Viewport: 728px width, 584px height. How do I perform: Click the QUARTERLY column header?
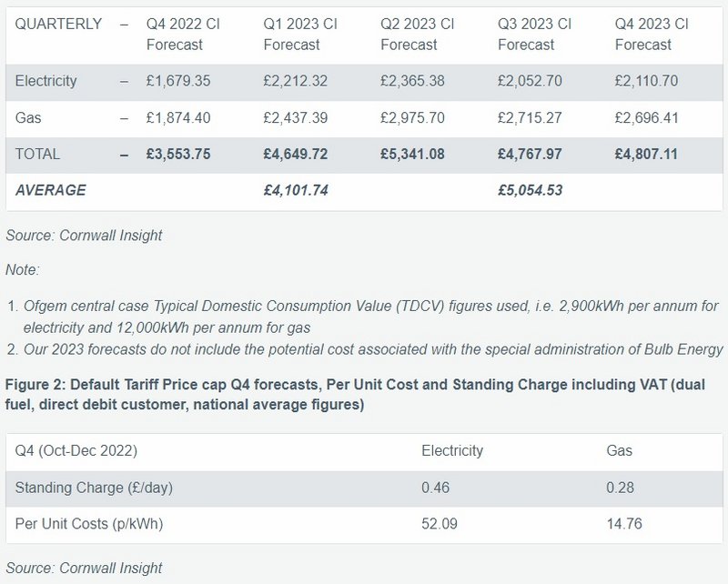pyautogui.click(x=58, y=24)
